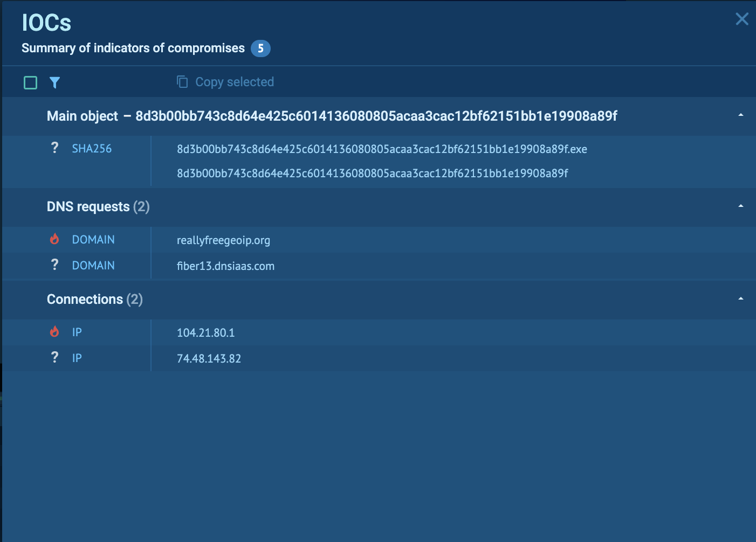
Task: Click the DOMAIN label for fiber13.dnsiaas.com
Action: (x=93, y=266)
